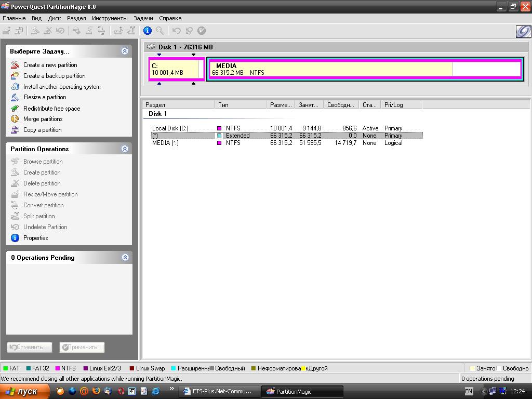Click the blue Properties toolbar icon
Screen dimensions: 532x399
pyautogui.click(x=148, y=31)
